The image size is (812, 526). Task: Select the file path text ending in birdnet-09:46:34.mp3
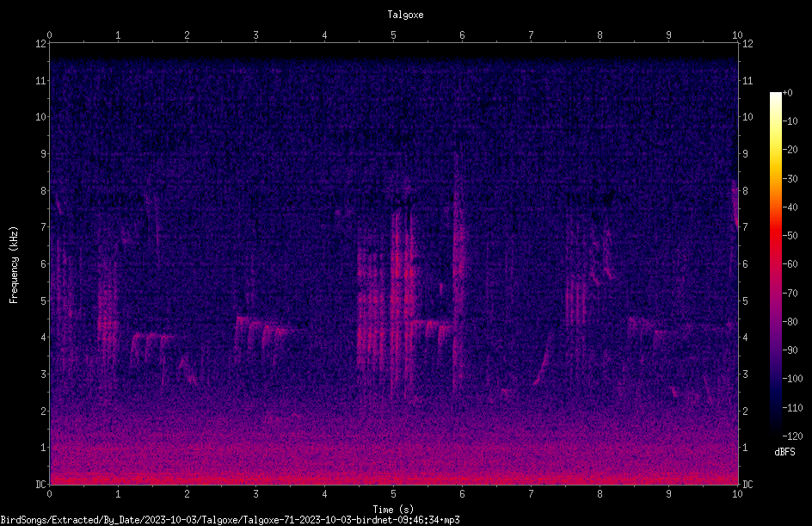coord(230,520)
